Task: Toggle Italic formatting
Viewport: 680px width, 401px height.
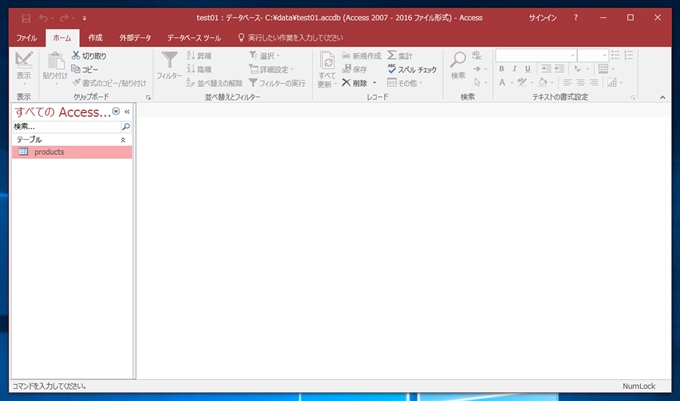Action: pos(514,68)
